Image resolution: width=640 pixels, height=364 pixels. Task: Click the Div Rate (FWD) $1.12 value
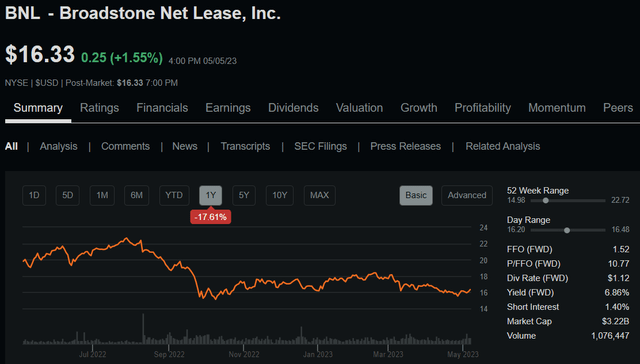pos(618,278)
